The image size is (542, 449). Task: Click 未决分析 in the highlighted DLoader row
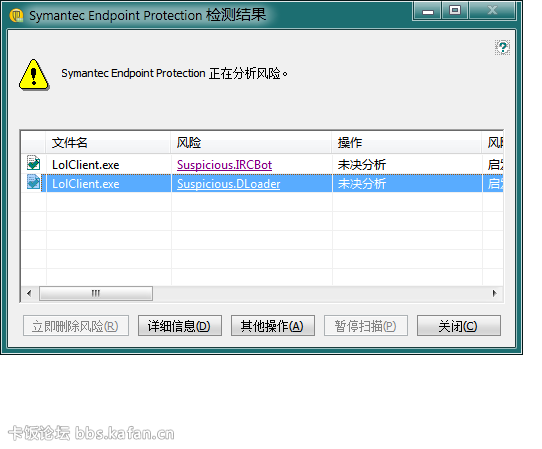point(362,184)
